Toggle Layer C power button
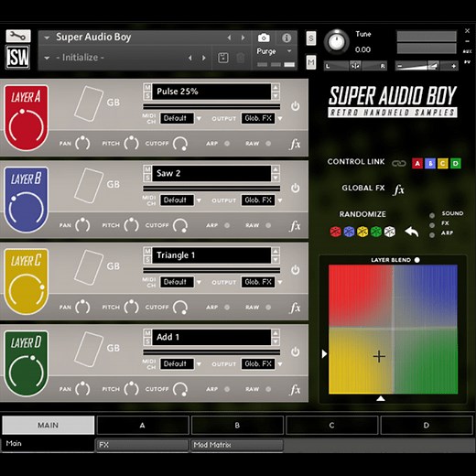Viewport: 476px width, 476px height. click(295, 270)
